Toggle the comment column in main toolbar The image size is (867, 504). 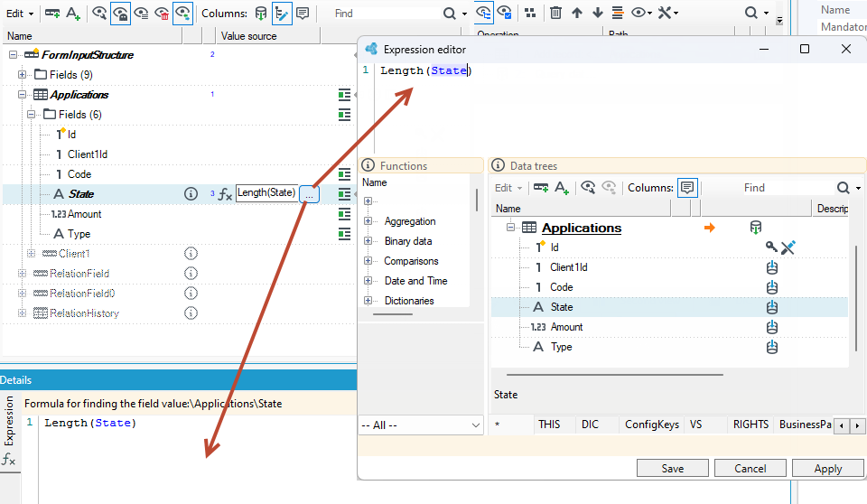point(303,14)
